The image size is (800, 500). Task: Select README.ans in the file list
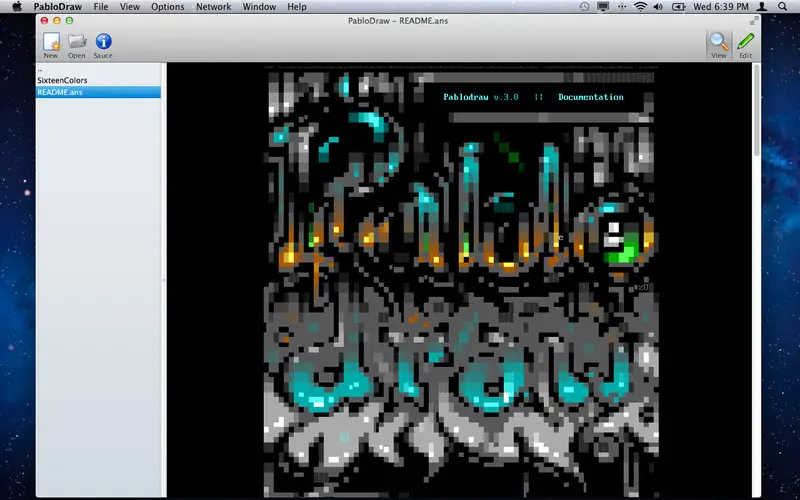coord(98,92)
